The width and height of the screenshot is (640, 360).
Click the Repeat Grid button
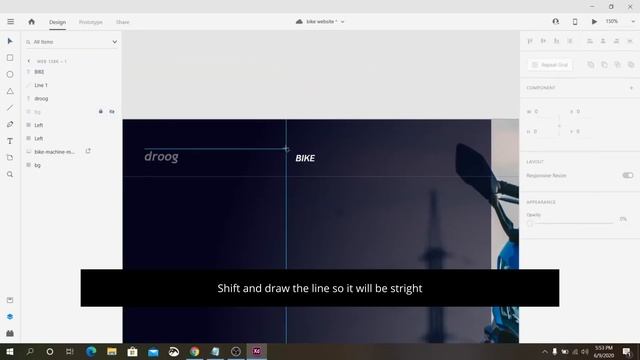[x=550, y=64]
